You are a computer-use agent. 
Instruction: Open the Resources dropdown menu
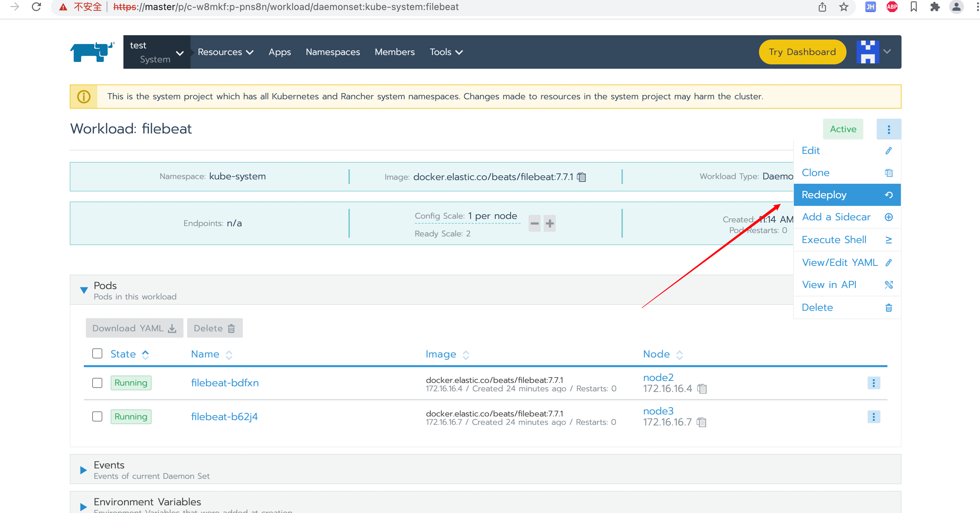tap(226, 52)
